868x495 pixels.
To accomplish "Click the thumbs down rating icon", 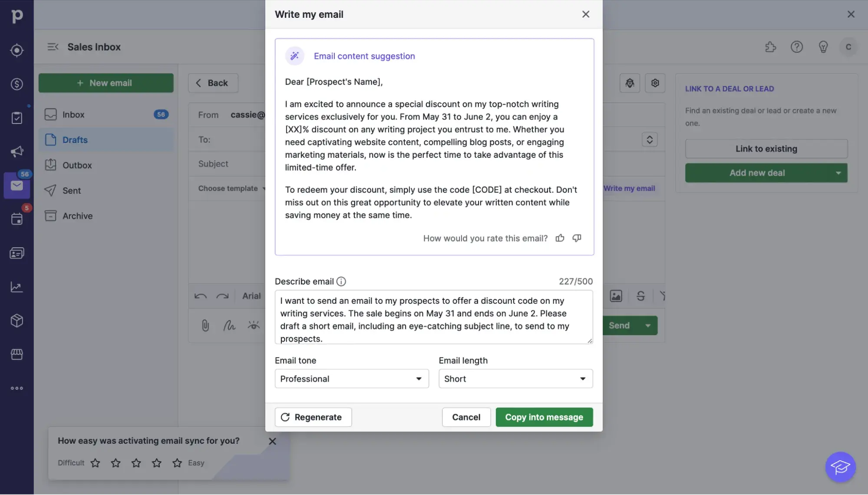I will (577, 238).
